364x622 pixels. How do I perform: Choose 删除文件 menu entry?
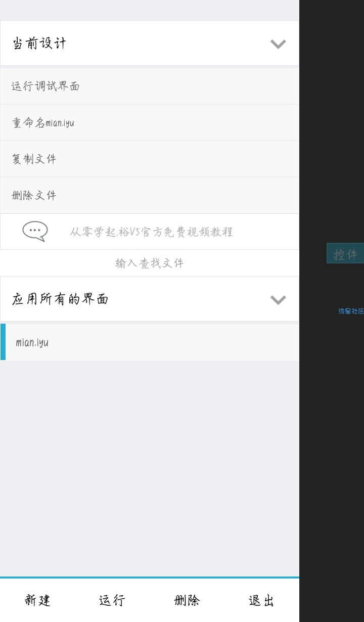(150, 195)
